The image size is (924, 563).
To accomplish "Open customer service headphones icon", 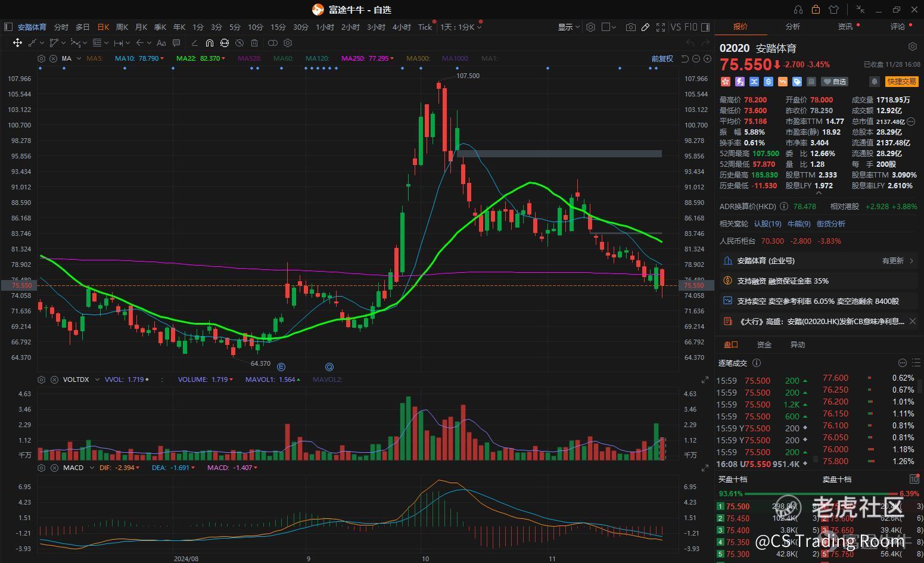I will pos(798,10).
